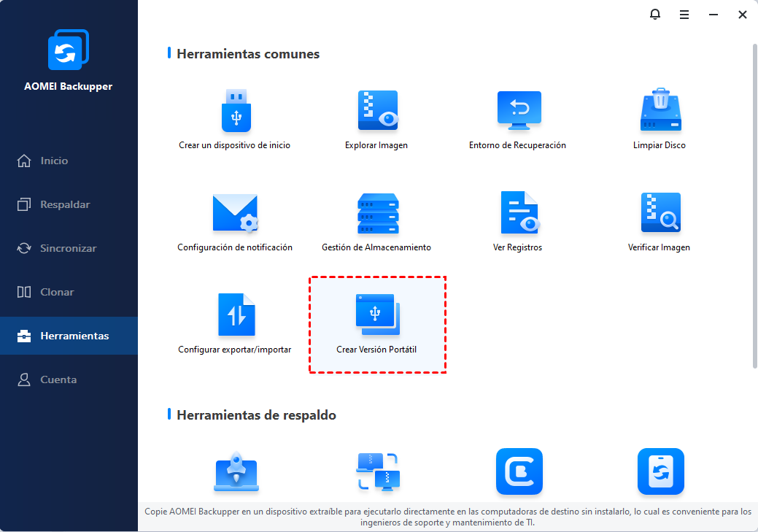Go to Inicio in sidebar
This screenshot has height=532, width=758.
[69, 161]
